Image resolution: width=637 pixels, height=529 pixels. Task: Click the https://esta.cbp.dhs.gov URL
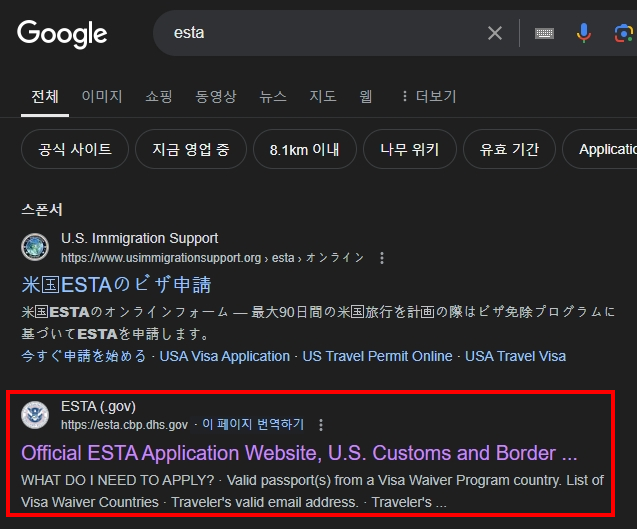pos(124,425)
